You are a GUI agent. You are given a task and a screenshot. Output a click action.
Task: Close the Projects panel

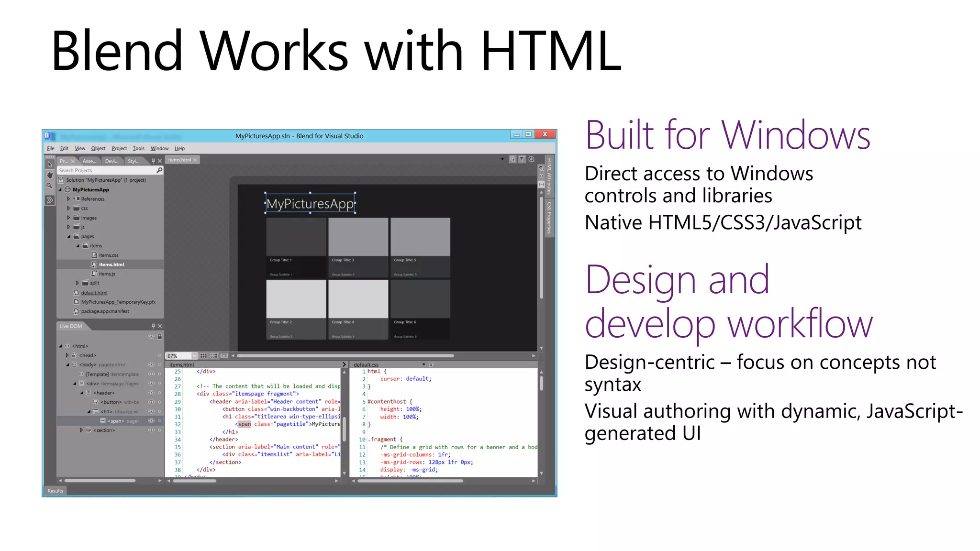pos(160,161)
